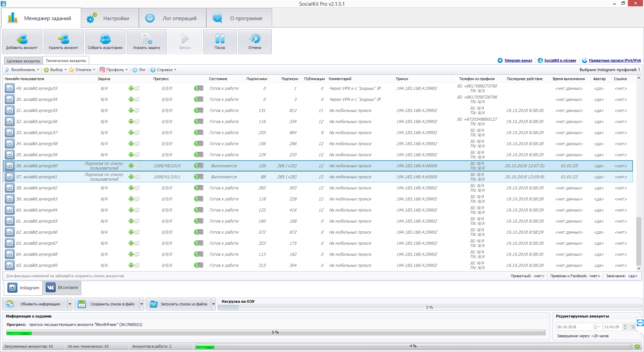Expand arrow next to Обновить информацию
This screenshot has width=644, height=352.
click(70, 304)
